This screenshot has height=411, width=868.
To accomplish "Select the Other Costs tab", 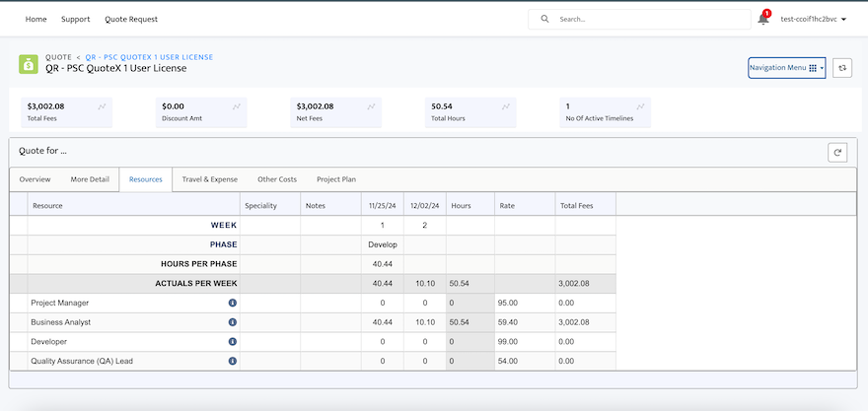I will point(277,179).
